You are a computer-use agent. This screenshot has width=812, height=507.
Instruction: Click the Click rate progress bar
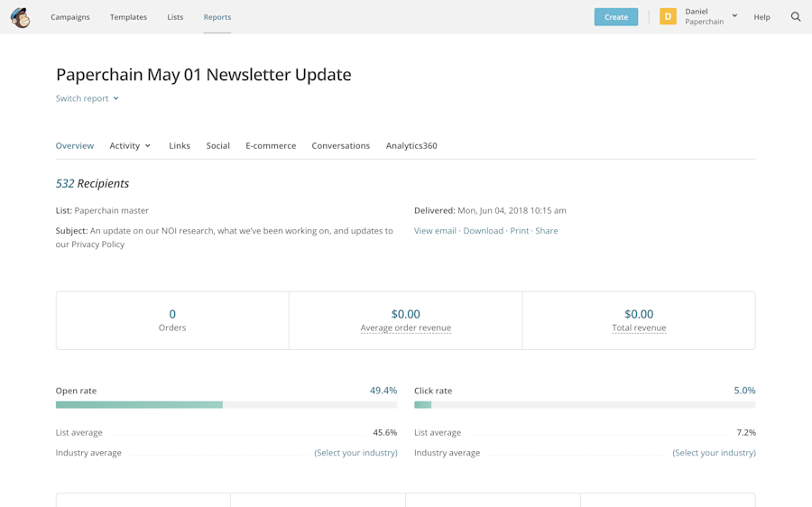(585, 405)
